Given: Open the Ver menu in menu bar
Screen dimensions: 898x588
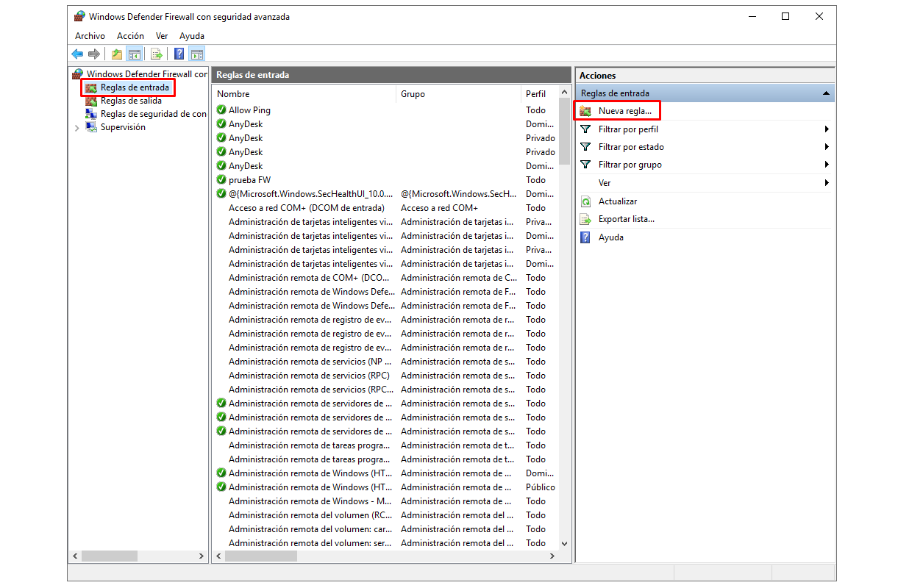Looking at the screenshot, I should pyautogui.click(x=162, y=36).
